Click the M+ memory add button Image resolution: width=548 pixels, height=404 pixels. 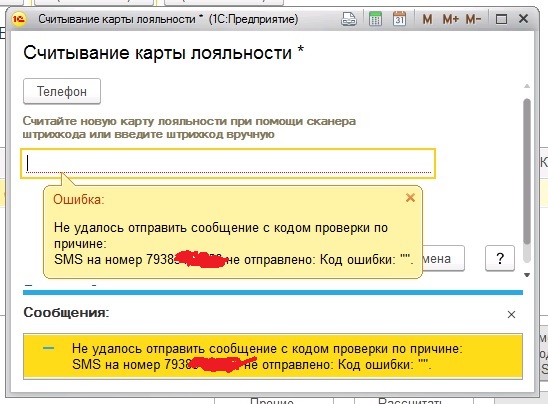pos(450,19)
